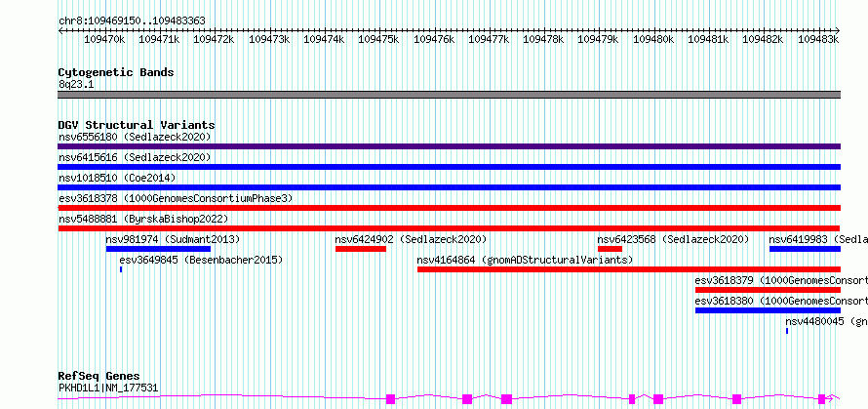Viewport: 868px width, 409px height.
Task: Click the nsv6556180 (Sedlazeck2020) label
Action: (x=135, y=137)
